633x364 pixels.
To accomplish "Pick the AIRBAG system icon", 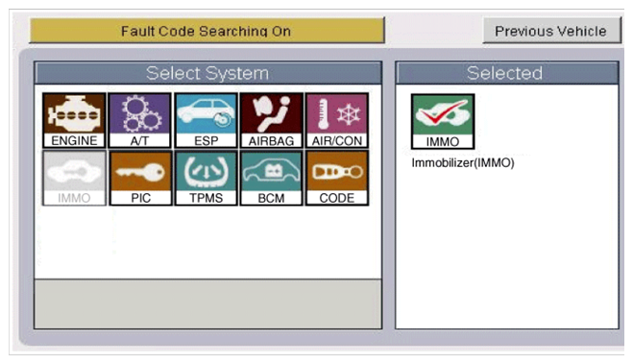I will point(271,120).
